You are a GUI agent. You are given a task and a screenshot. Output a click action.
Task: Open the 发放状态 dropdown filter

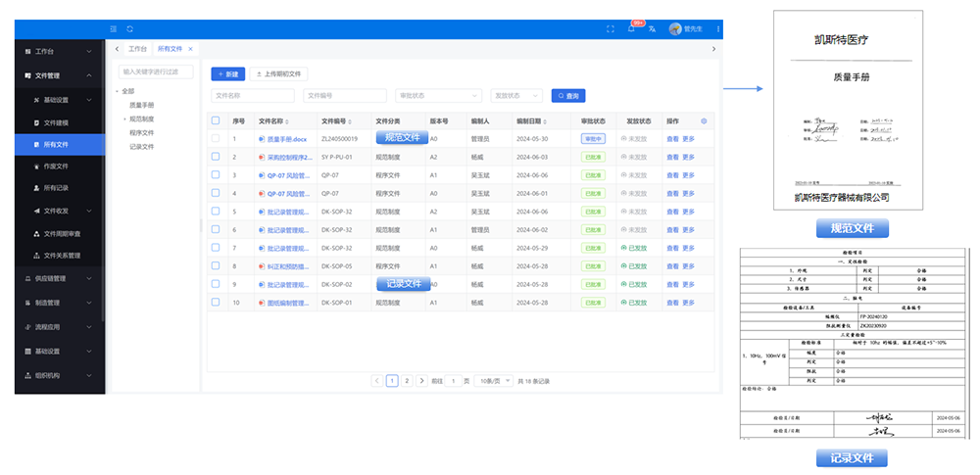pyautogui.click(x=517, y=96)
